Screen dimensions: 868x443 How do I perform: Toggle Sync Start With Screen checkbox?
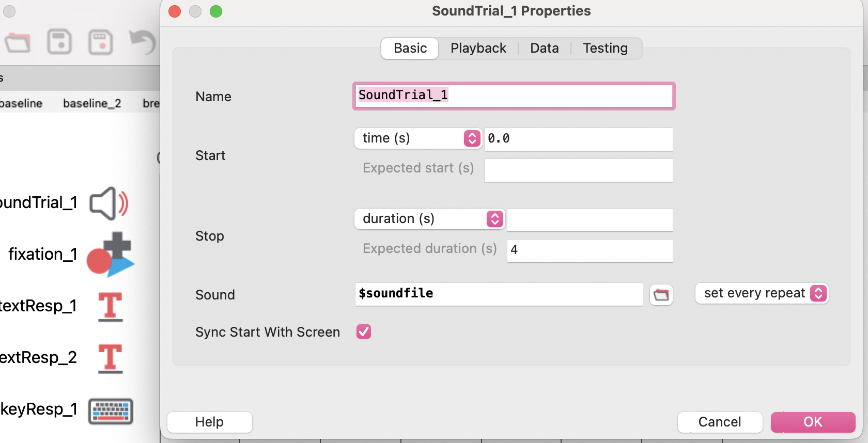pyautogui.click(x=364, y=331)
